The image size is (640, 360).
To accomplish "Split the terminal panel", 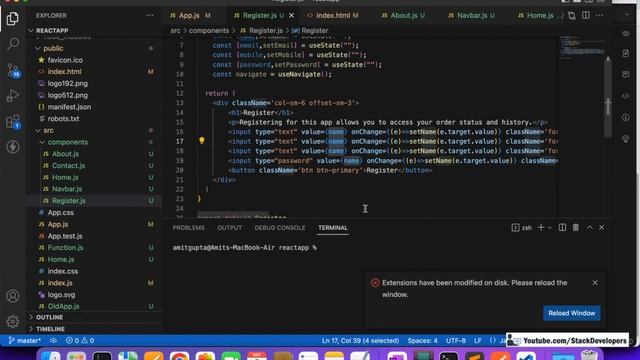I will tap(562, 227).
